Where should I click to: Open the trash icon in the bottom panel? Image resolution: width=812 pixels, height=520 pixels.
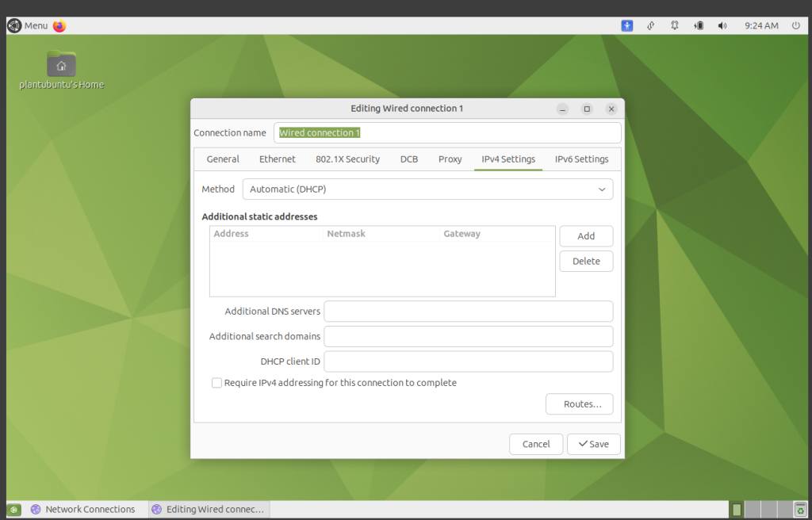[x=800, y=510]
